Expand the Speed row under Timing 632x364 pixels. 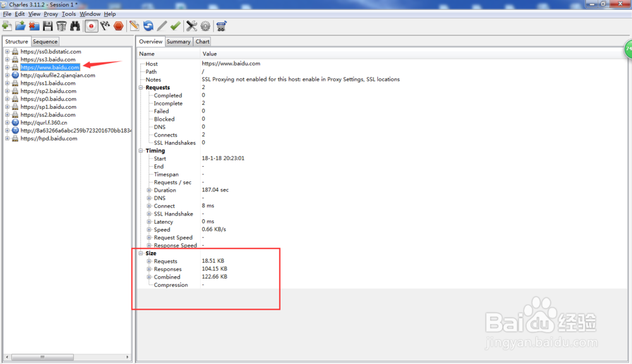coord(149,230)
